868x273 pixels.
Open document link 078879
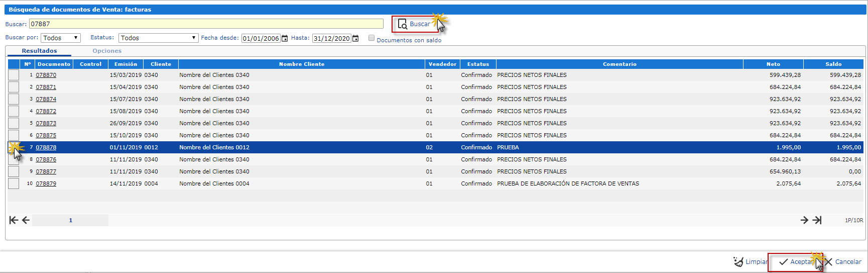tap(46, 184)
